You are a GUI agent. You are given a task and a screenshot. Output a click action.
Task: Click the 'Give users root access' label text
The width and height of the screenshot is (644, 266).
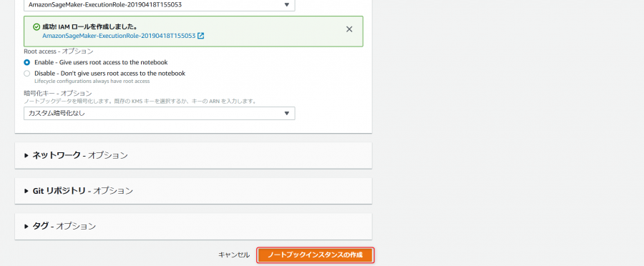101,62
